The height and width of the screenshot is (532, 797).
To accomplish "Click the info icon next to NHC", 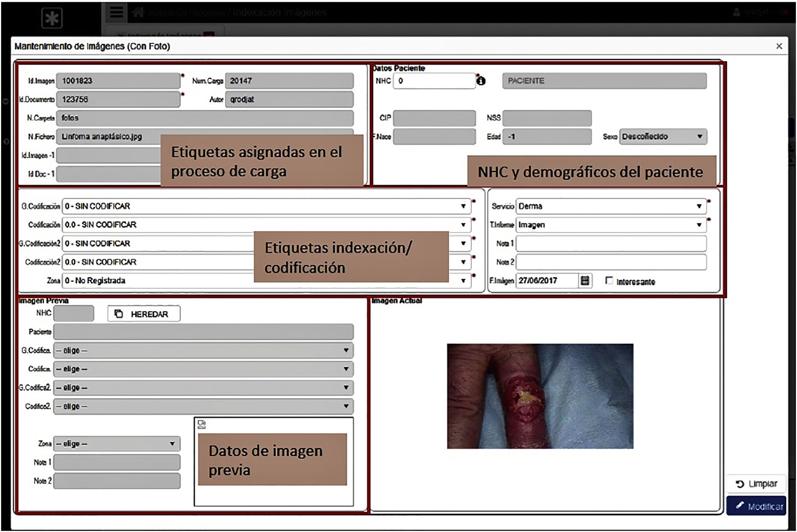I will [x=481, y=81].
